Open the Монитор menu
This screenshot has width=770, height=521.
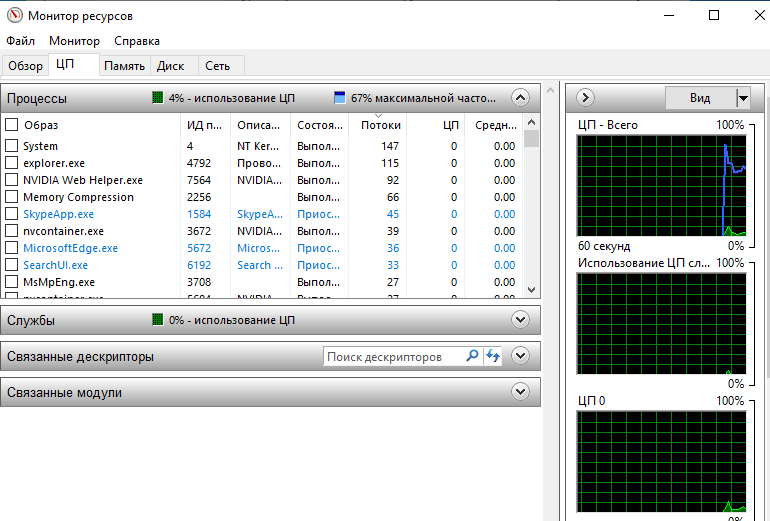pyautogui.click(x=74, y=41)
